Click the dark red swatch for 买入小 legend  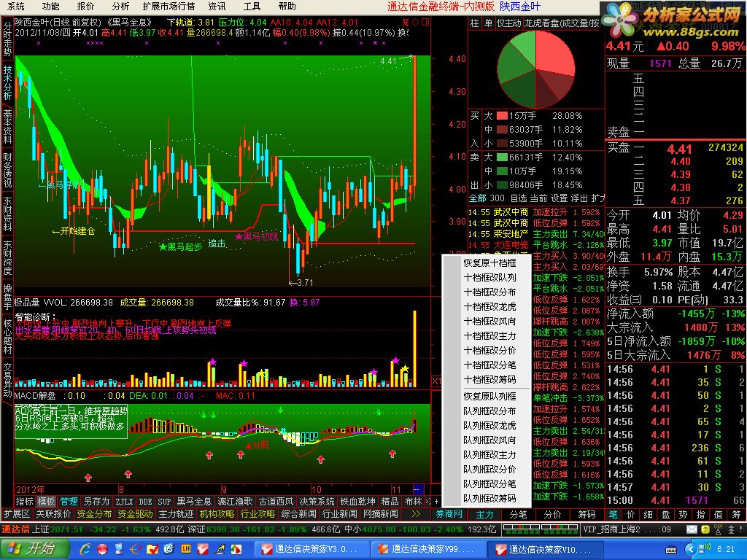[x=502, y=144]
